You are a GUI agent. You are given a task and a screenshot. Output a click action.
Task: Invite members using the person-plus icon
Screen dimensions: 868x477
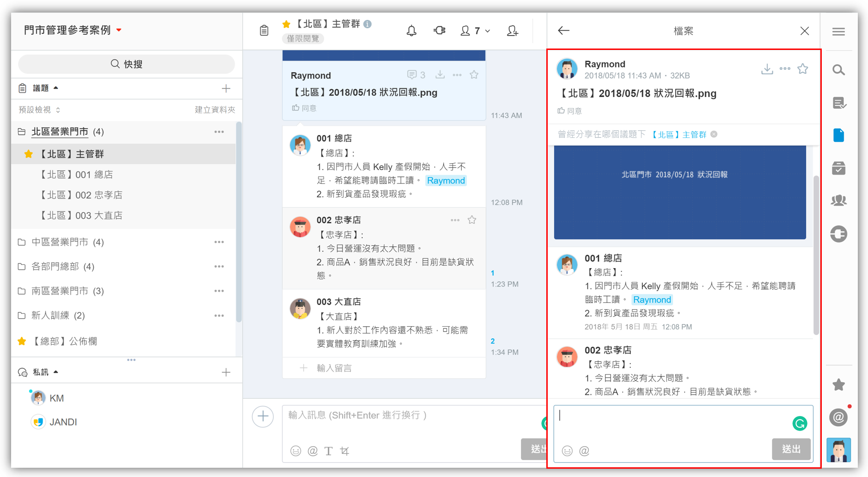click(512, 31)
